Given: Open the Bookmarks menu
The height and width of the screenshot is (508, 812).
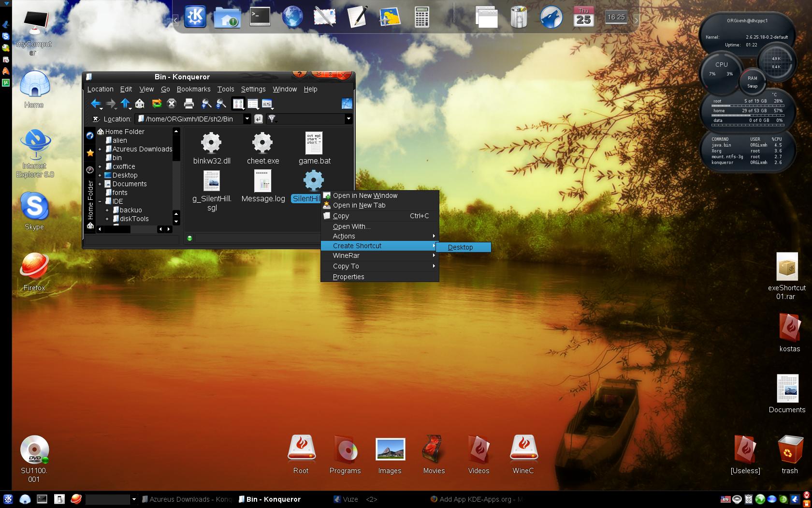Looking at the screenshot, I should (193, 89).
